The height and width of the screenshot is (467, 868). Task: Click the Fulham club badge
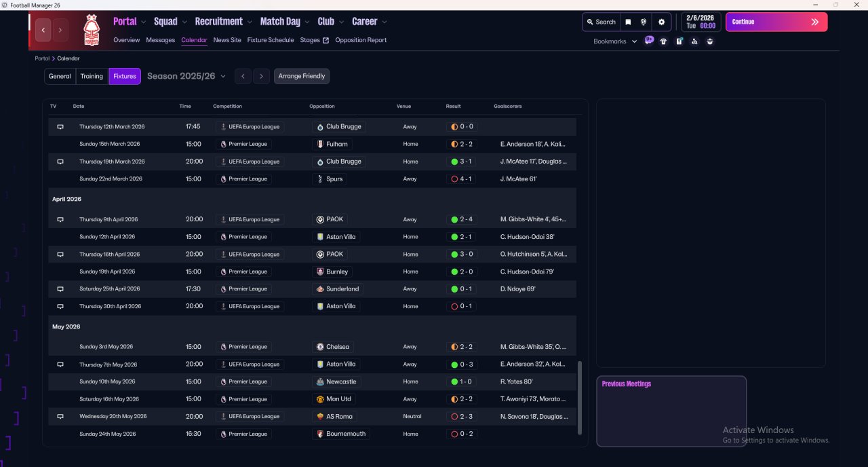click(320, 144)
